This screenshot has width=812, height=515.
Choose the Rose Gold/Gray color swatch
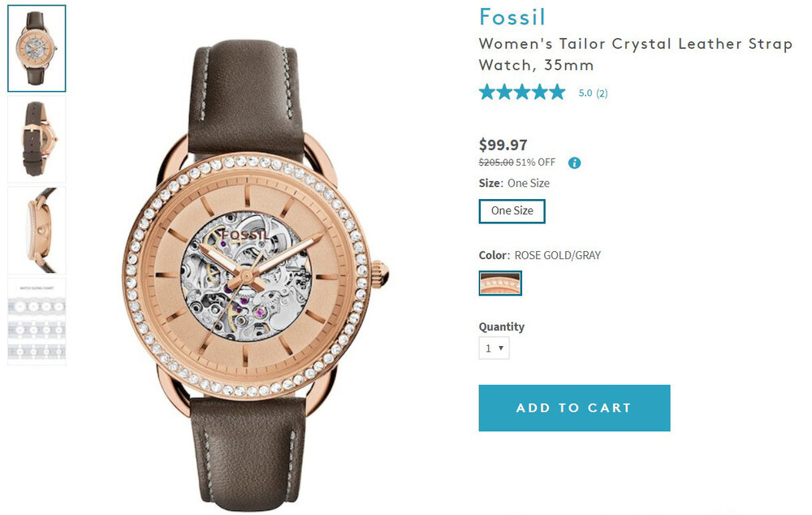[500, 283]
